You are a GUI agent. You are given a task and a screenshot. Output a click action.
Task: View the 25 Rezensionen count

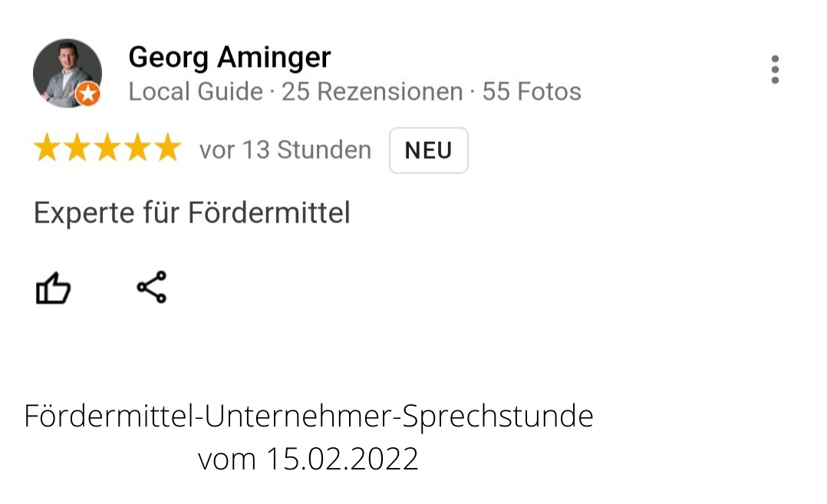point(372,92)
